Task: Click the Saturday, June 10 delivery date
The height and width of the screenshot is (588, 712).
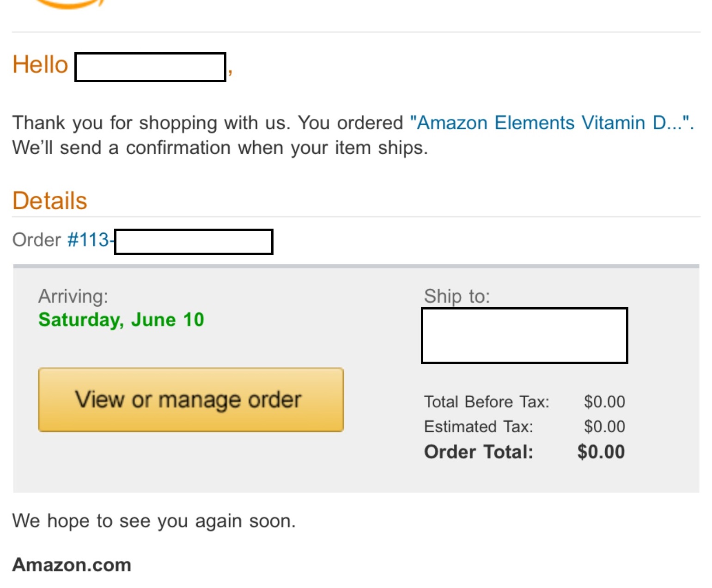Action: pos(121,320)
